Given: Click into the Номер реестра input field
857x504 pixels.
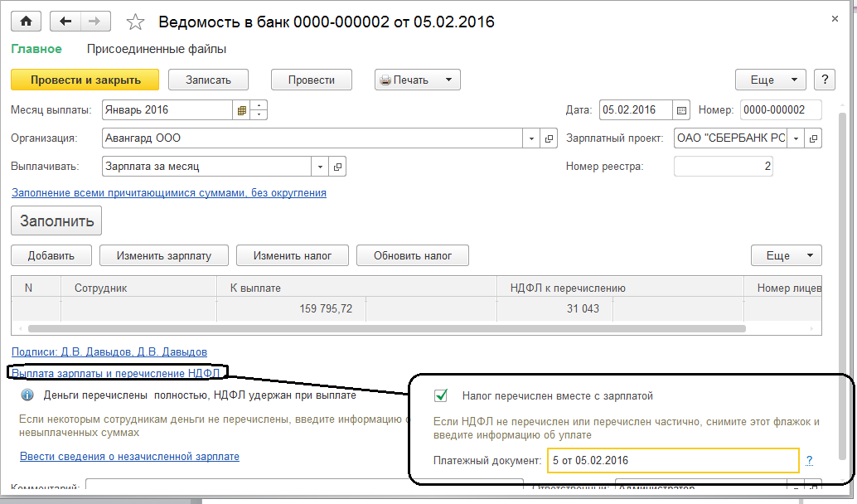Looking at the screenshot, I should click(724, 167).
